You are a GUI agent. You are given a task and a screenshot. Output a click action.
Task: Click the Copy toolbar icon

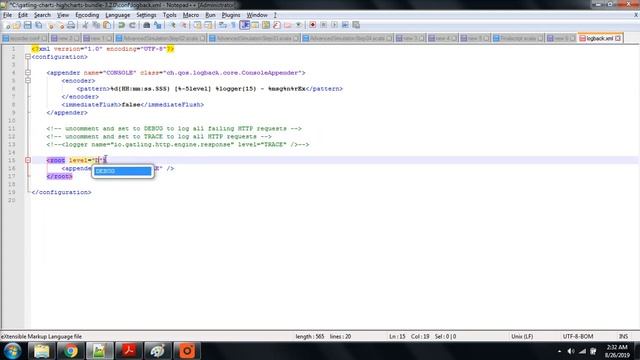(96, 25)
